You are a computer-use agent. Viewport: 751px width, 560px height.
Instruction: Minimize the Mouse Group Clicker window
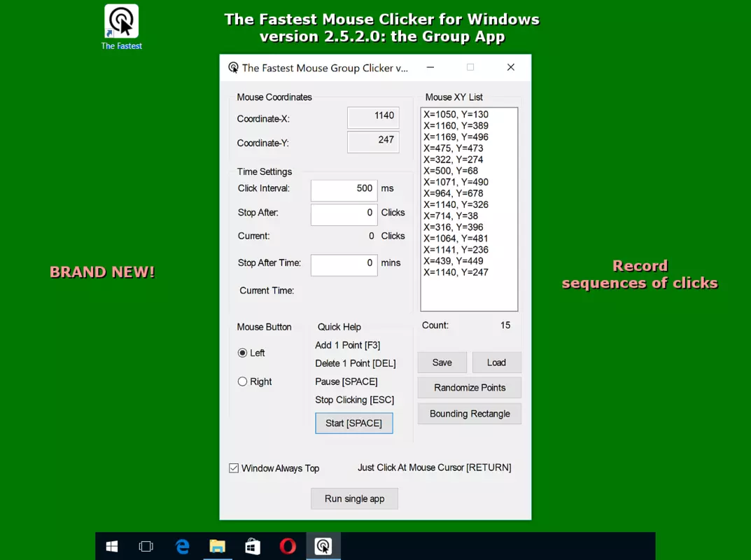[430, 67]
